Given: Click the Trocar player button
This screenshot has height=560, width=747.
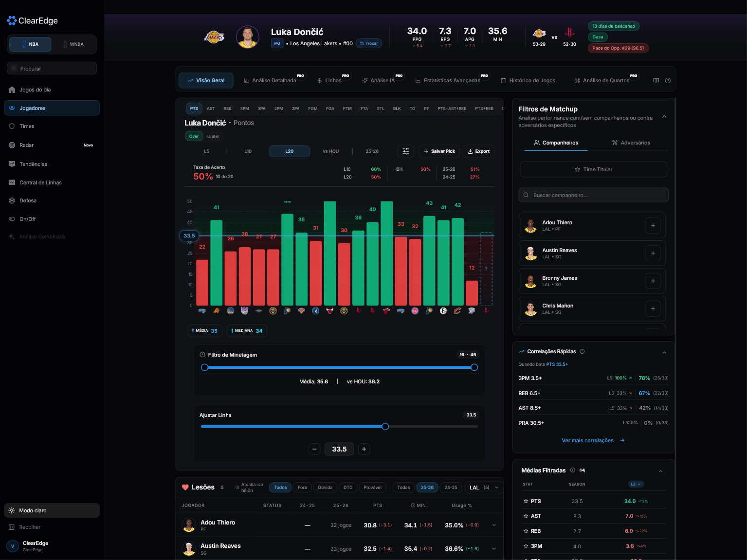Looking at the screenshot, I should click(369, 43).
